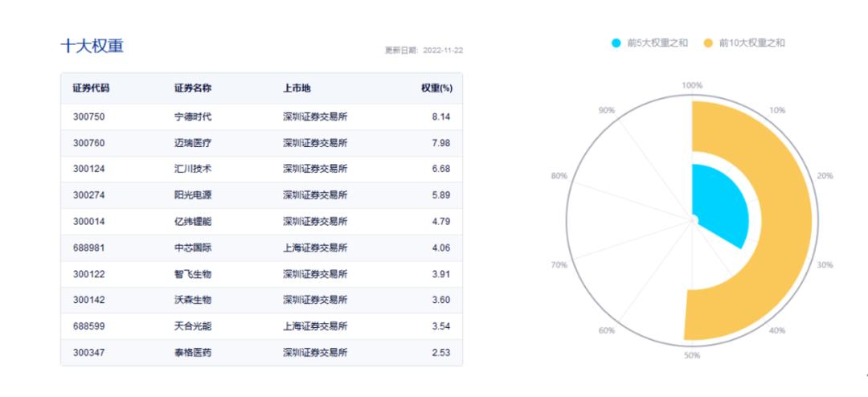The image size is (868, 397).
Task: Select security code 688981
Action: 88,248
